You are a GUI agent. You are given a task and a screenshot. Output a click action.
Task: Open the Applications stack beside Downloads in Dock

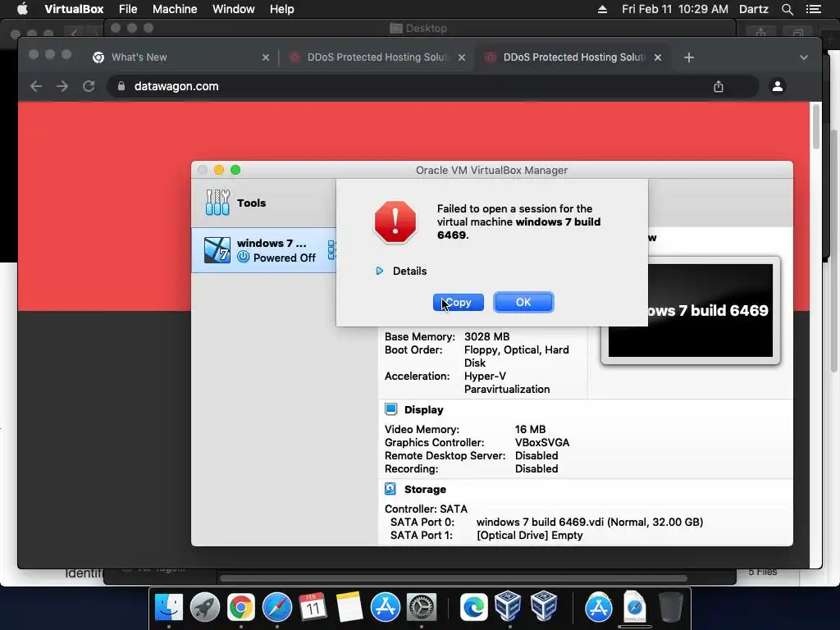(x=598, y=606)
